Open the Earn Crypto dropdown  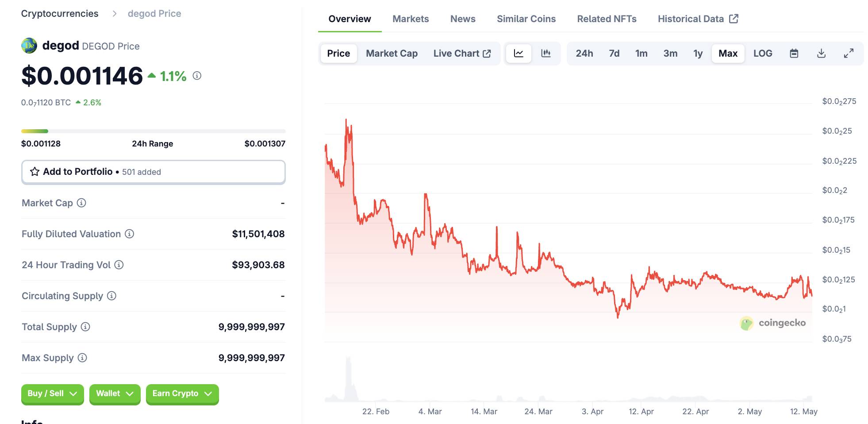coord(182,393)
